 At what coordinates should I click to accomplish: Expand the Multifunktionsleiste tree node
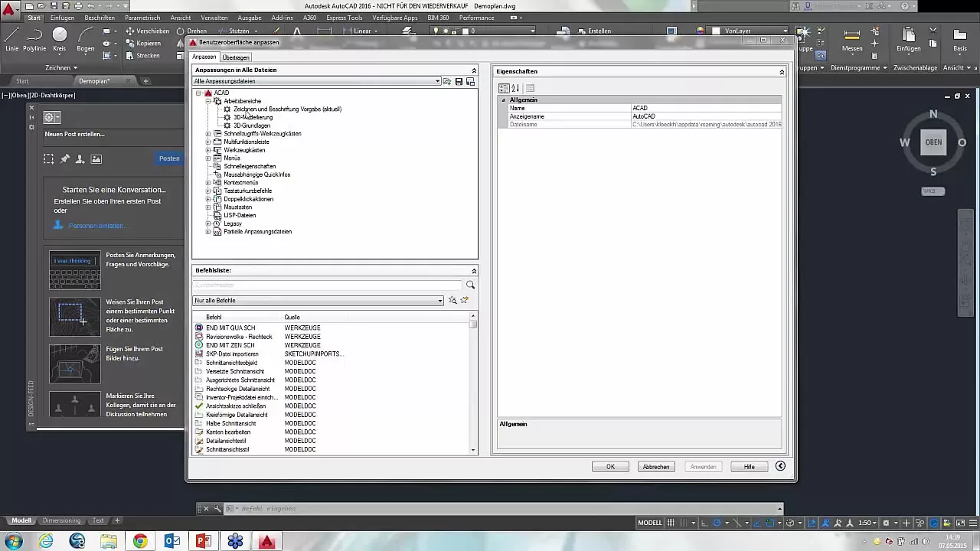[x=207, y=142]
